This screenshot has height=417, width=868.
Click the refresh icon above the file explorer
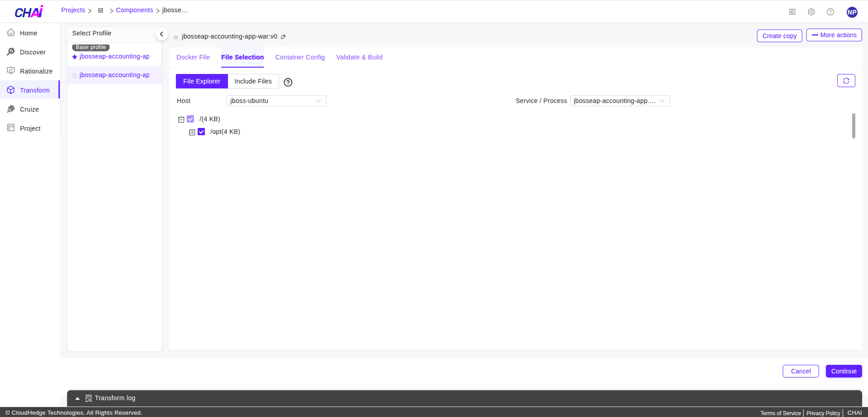pos(845,80)
